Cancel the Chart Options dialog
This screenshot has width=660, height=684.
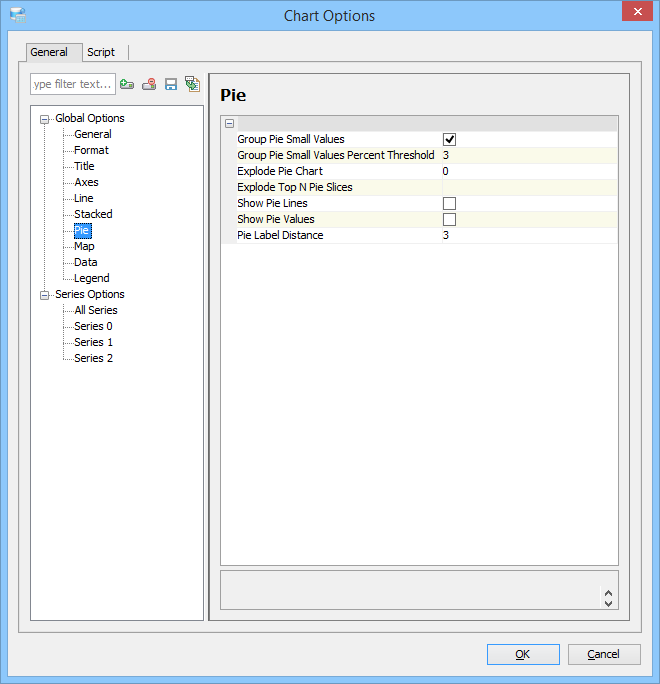point(604,654)
